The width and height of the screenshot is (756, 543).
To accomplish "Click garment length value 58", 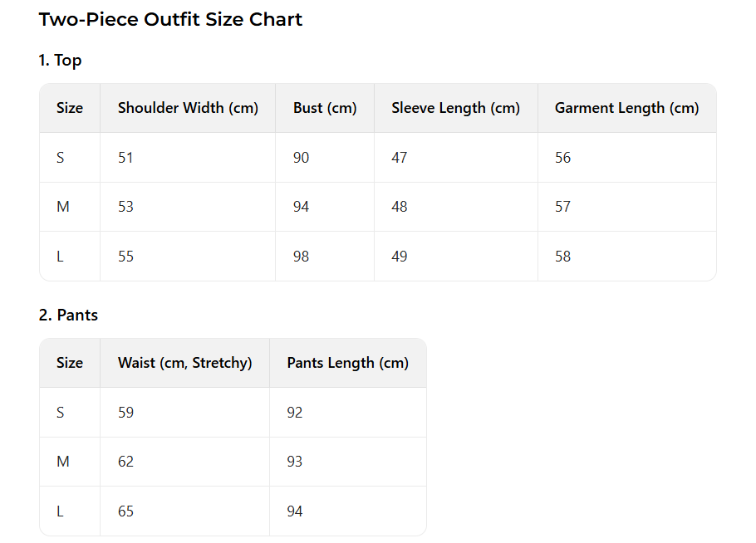I will (563, 257).
